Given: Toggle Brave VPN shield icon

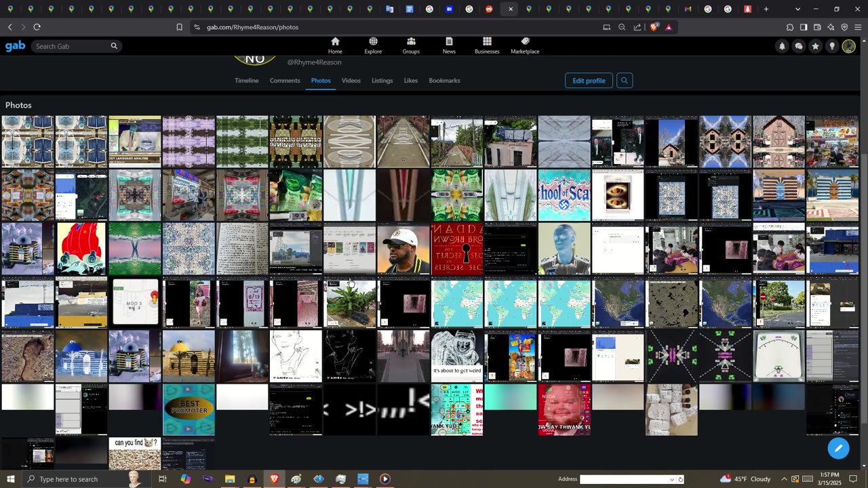Looking at the screenshot, I should [844, 27].
